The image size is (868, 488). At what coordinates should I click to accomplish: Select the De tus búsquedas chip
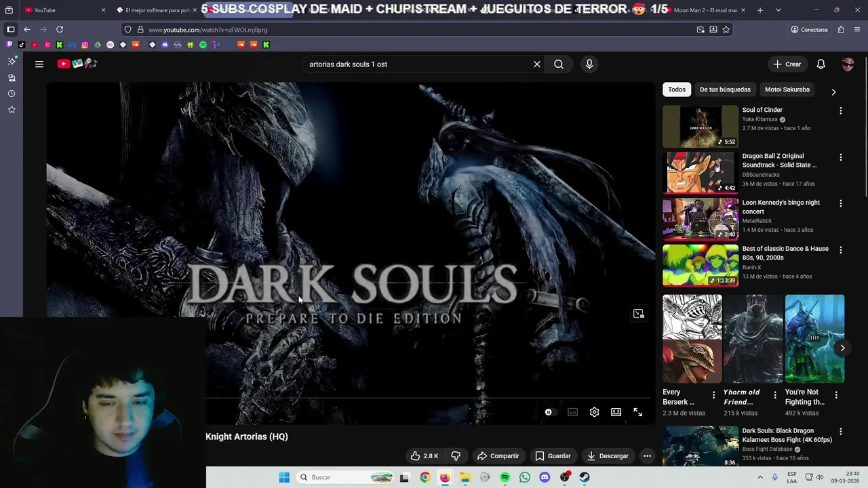[725, 89]
